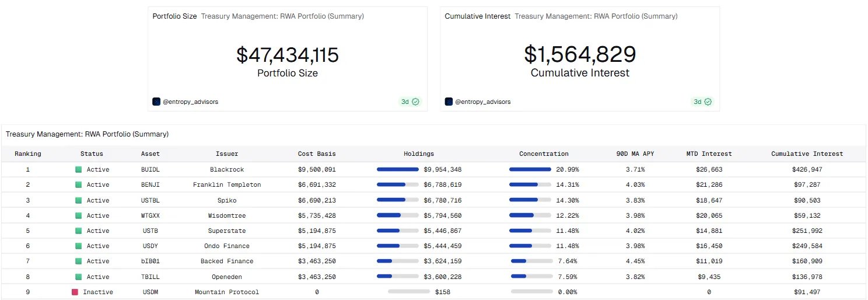Click the green status square in the TBILL row

tap(79, 277)
